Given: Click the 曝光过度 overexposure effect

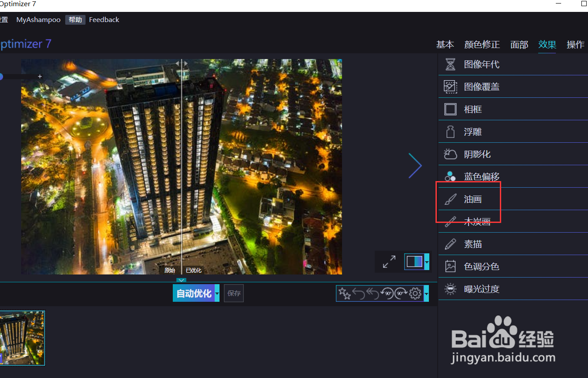Looking at the screenshot, I should tap(478, 289).
